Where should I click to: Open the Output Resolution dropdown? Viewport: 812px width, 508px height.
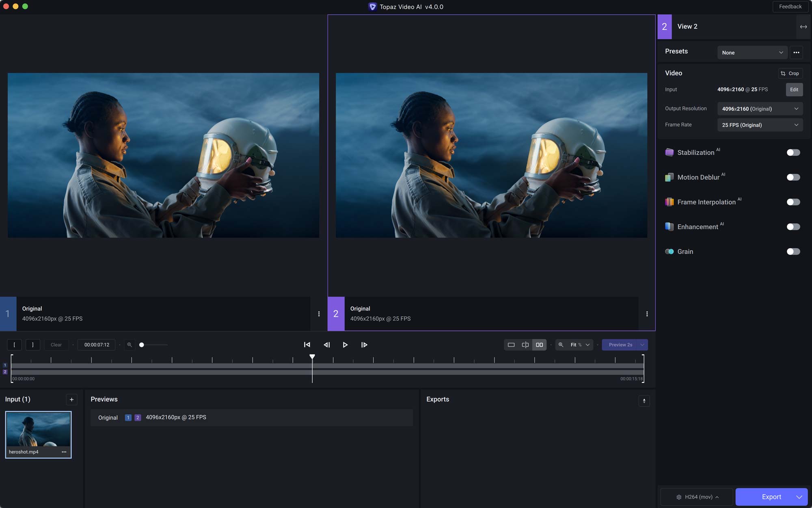coord(760,109)
